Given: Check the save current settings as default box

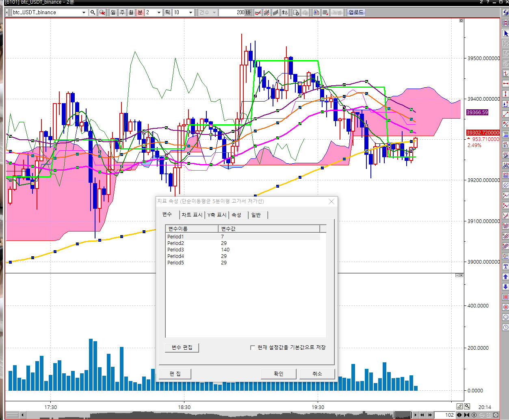Looking at the screenshot, I should (x=253, y=348).
